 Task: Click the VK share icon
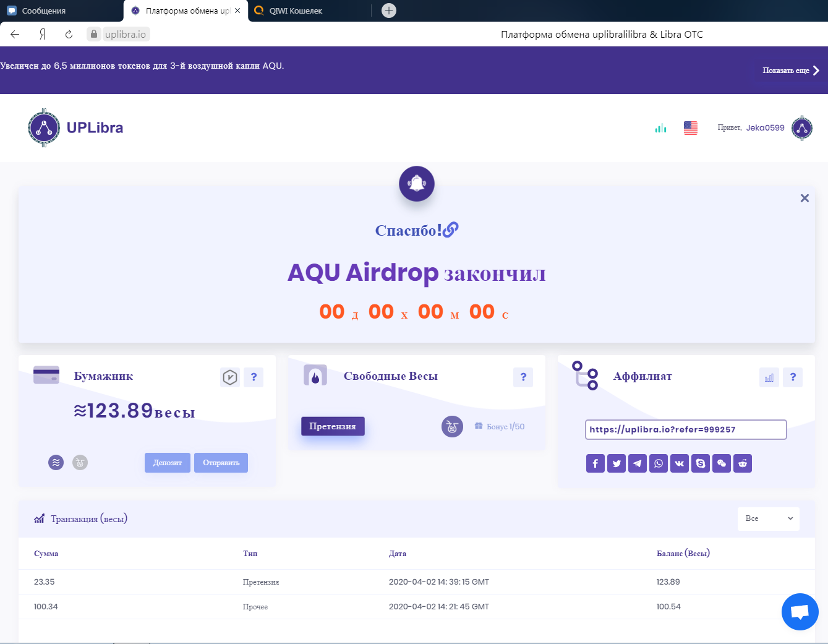[680, 463]
